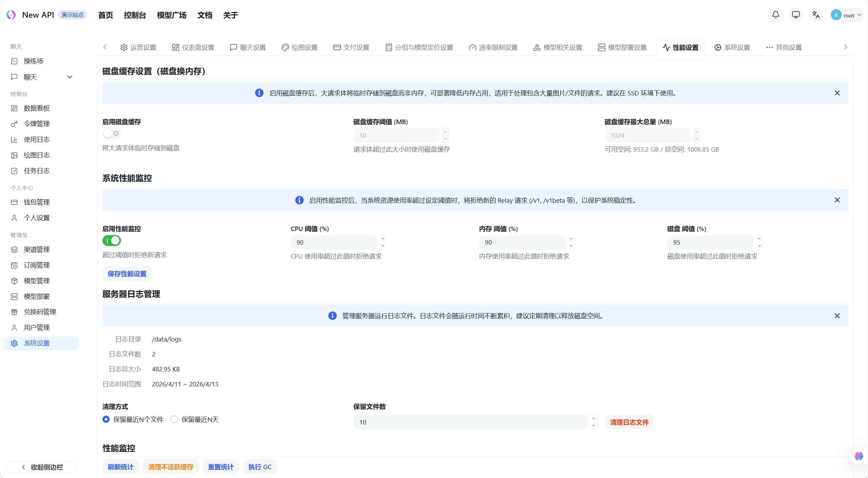Open 兑换码管理 in the sidebar
The height and width of the screenshot is (478, 868).
point(40,312)
